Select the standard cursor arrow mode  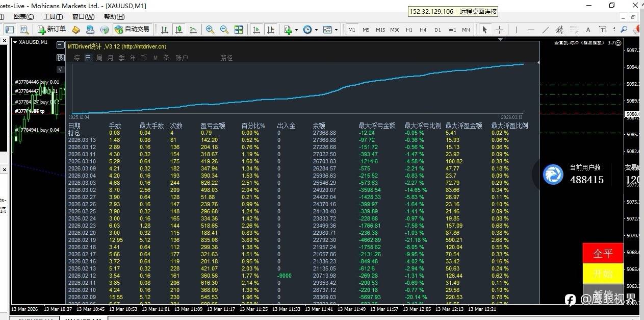[x=484, y=30]
